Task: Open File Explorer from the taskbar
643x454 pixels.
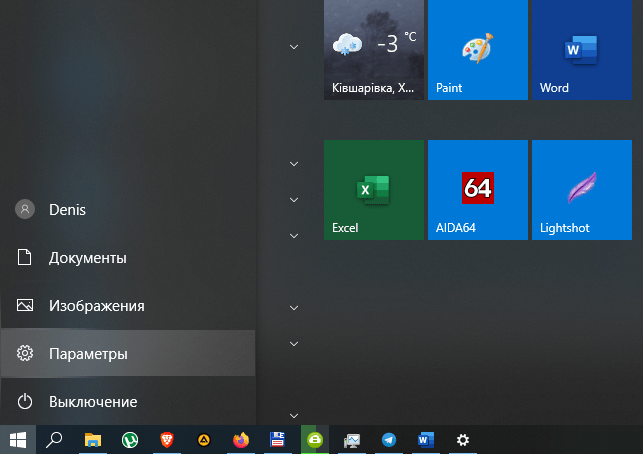Action: pos(93,440)
